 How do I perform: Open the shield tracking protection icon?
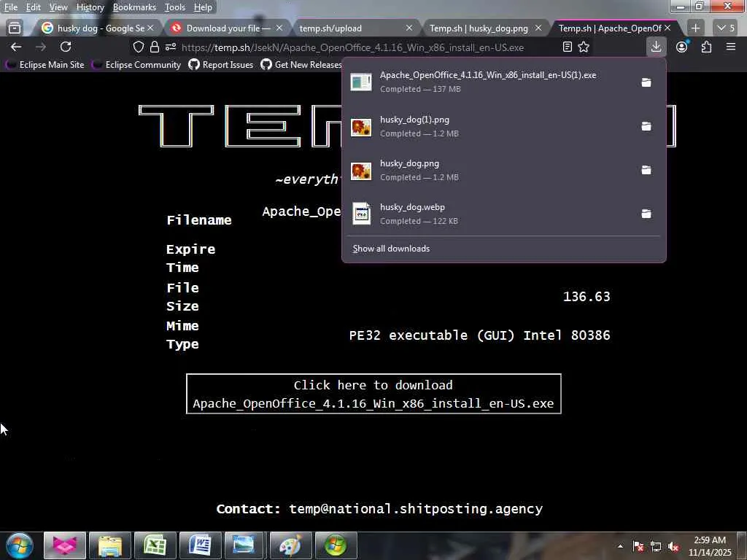138,47
